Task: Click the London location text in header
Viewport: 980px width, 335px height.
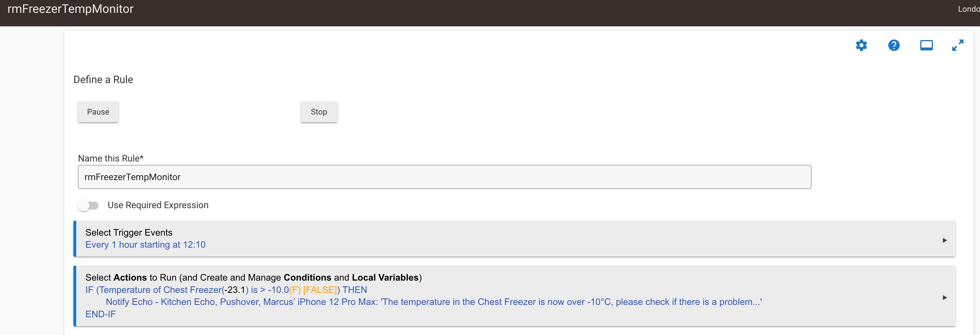Action: pos(969,9)
